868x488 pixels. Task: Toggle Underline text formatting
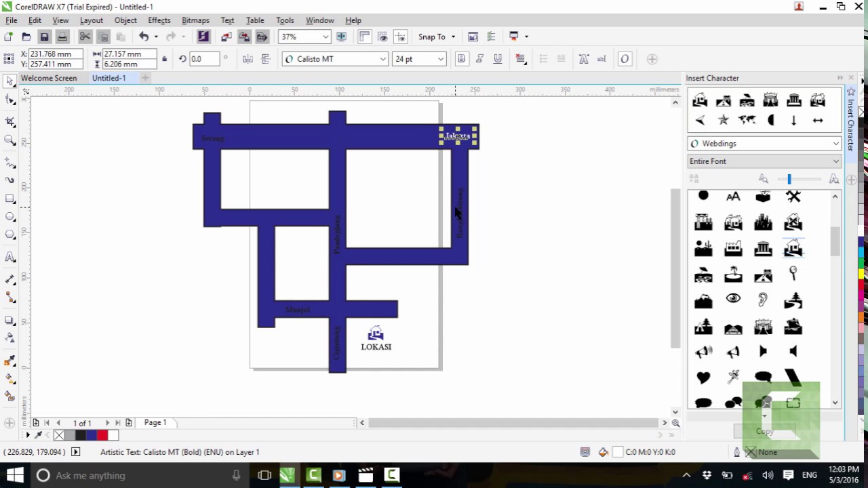click(x=498, y=59)
